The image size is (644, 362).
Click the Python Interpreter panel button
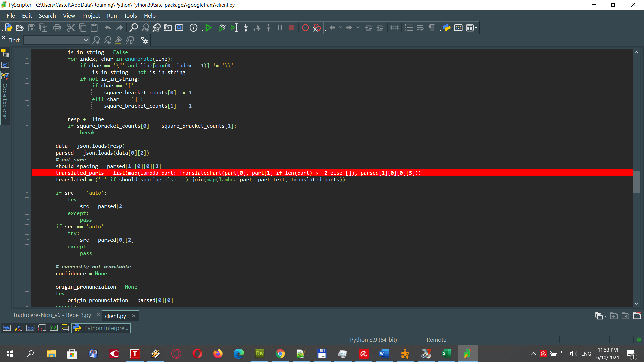(101, 328)
